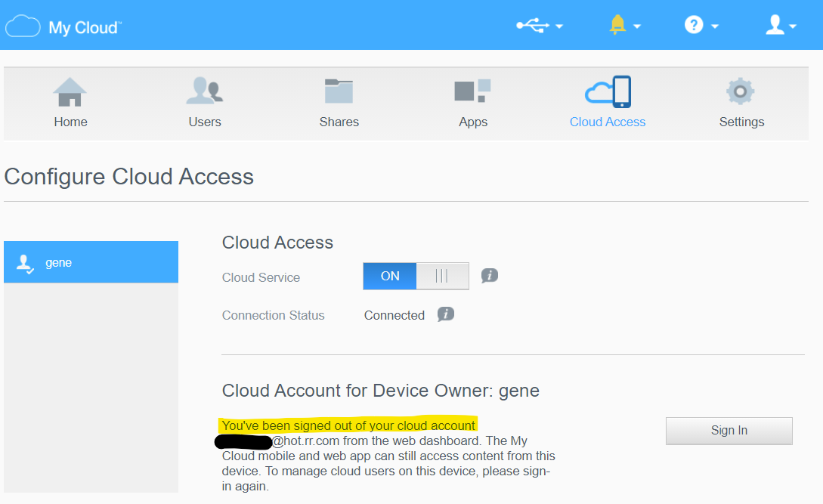This screenshot has width=823, height=504.
Task: Select the Cloud Access tab
Action: point(608,104)
